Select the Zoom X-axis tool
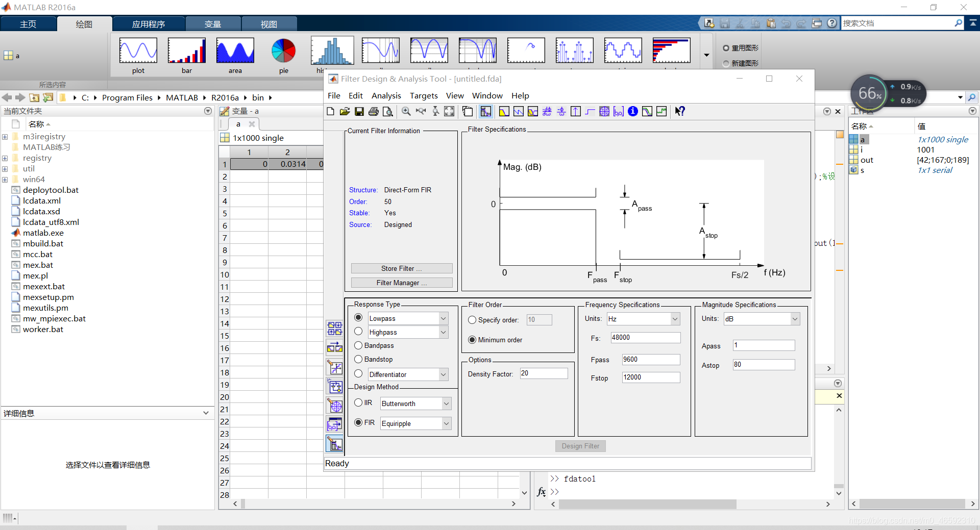The image size is (980, 530). click(x=421, y=111)
